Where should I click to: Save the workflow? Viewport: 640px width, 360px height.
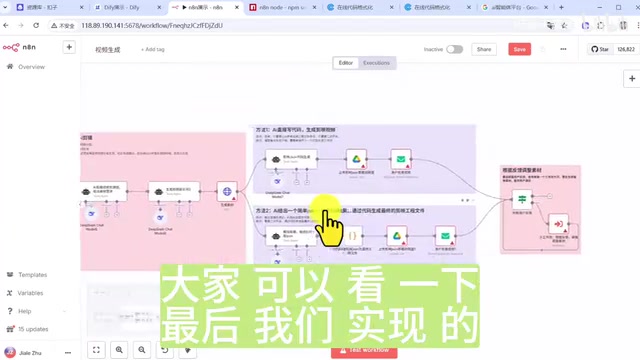click(x=520, y=49)
